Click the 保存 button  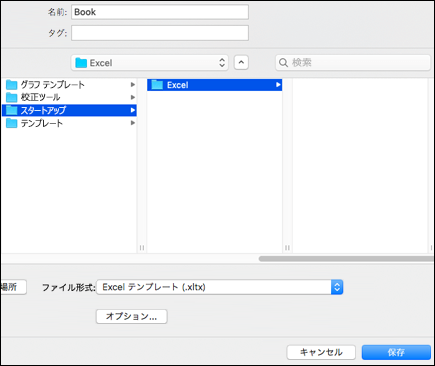tap(396, 352)
